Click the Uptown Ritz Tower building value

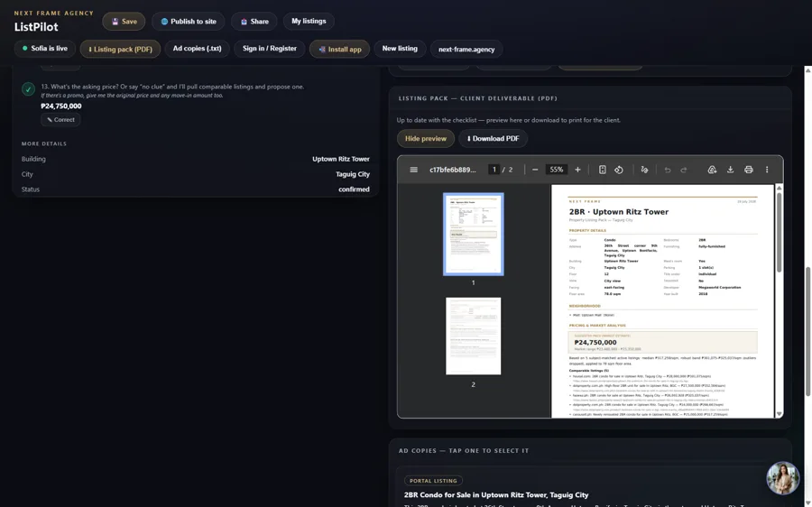coord(341,159)
